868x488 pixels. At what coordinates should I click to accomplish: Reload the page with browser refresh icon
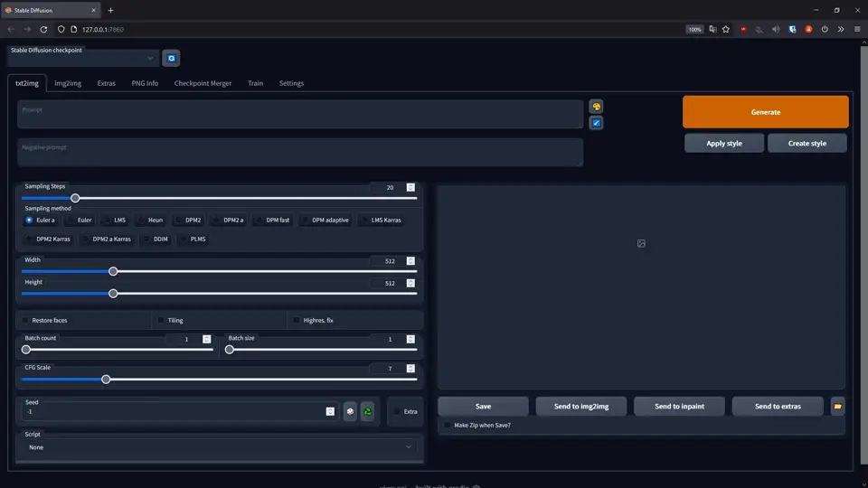coord(43,29)
